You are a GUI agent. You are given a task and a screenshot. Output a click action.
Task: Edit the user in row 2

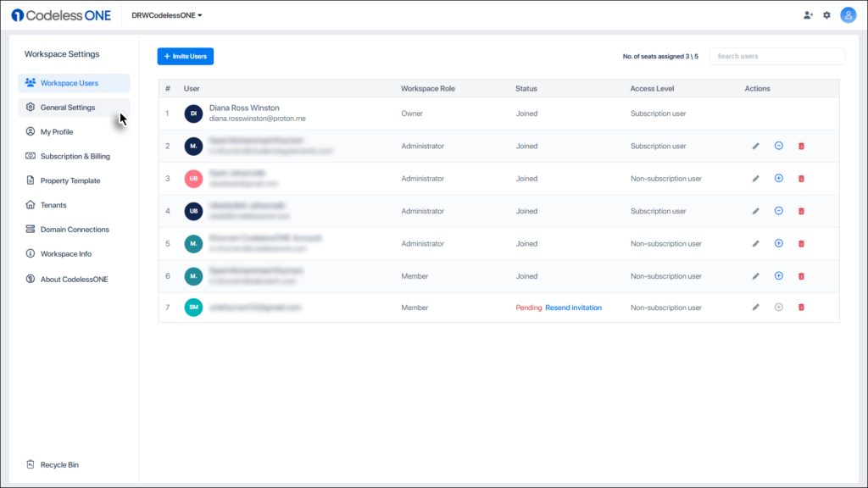tap(755, 146)
